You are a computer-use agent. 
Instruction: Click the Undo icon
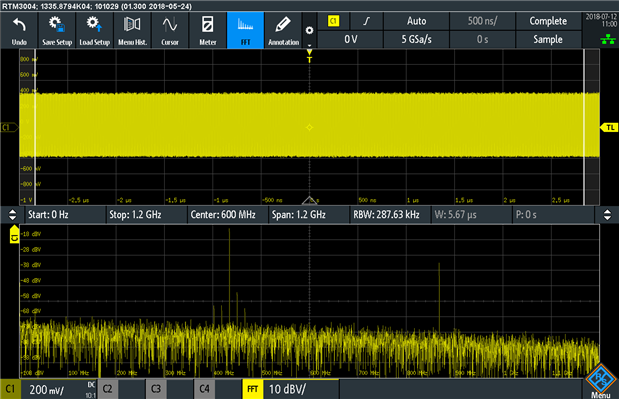tap(19, 30)
